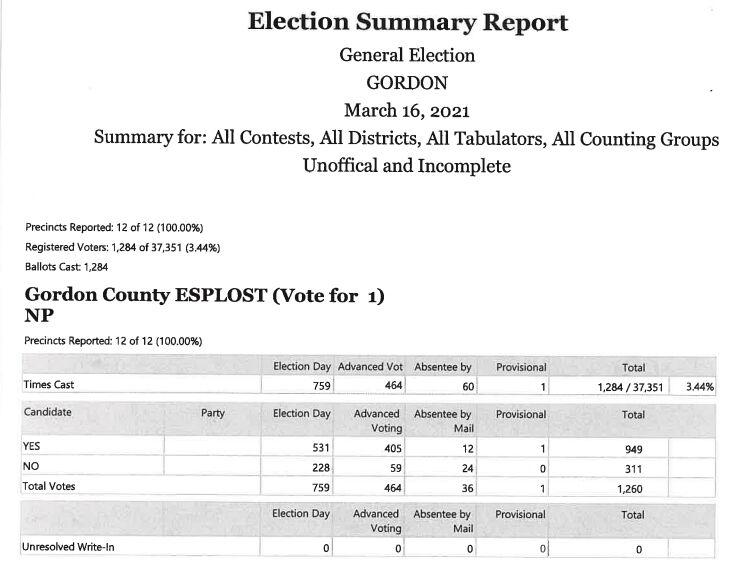
Task: Select the YES candidate row label
Action: pos(34,447)
